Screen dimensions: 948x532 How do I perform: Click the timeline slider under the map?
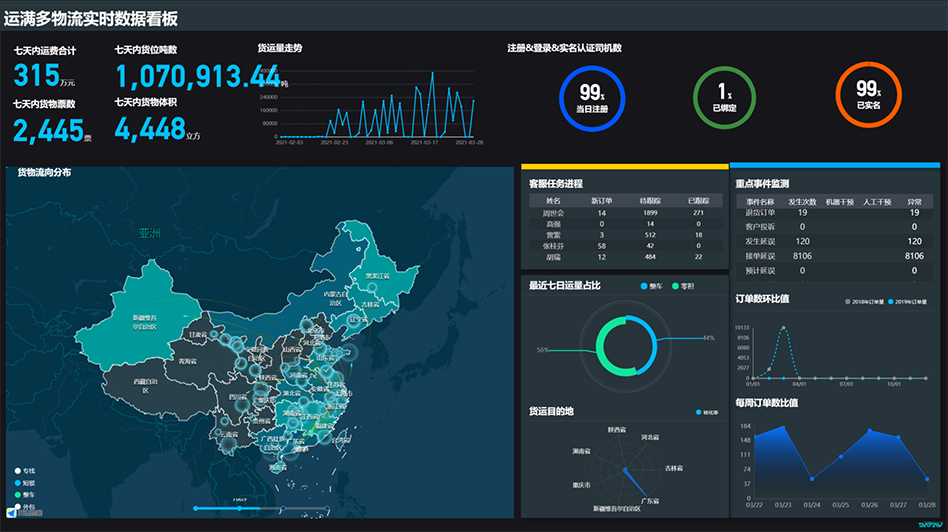coord(240,508)
